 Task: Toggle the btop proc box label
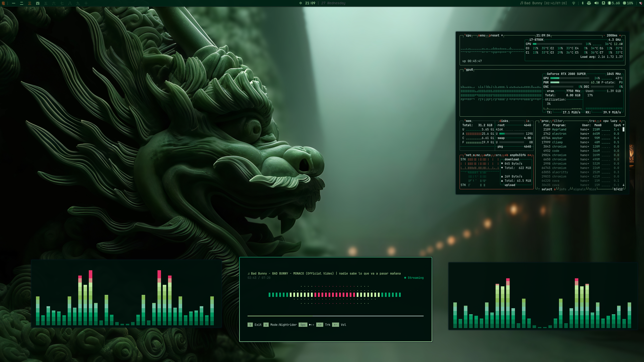coord(544,121)
